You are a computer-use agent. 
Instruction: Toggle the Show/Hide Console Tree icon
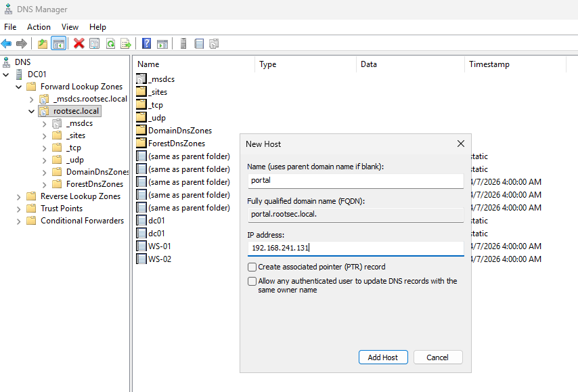pos(59,43)
